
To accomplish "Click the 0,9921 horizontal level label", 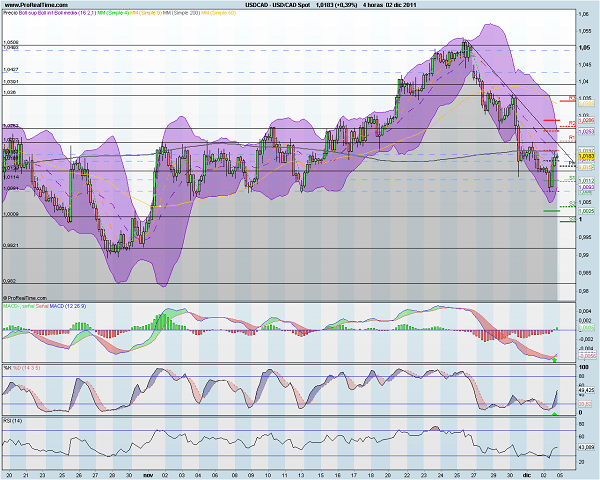I will [11, 245].
